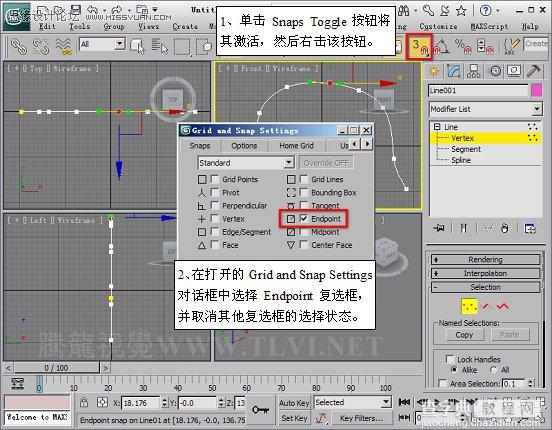
Task: Expand the Rendering rollout
Action: click(x=485, y=260)
